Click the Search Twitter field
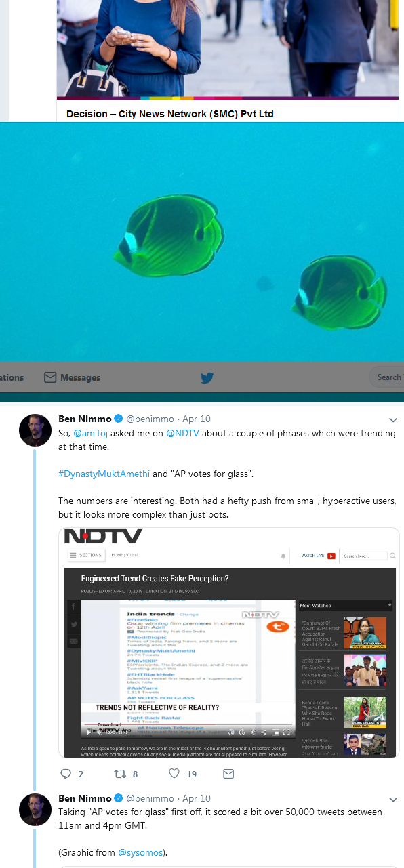Image resolution: width=404 pixels, height=868 pixels. [386, 377]
